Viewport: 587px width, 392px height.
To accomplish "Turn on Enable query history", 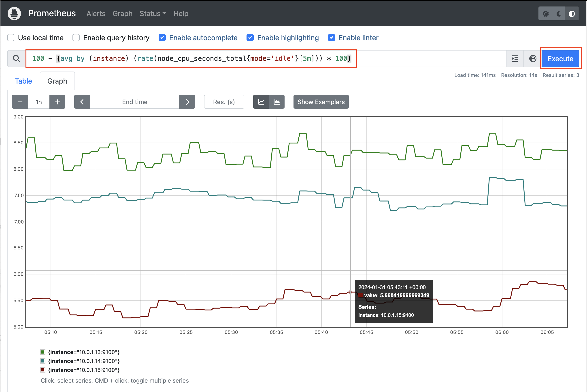I will click(x=76, y=38).
